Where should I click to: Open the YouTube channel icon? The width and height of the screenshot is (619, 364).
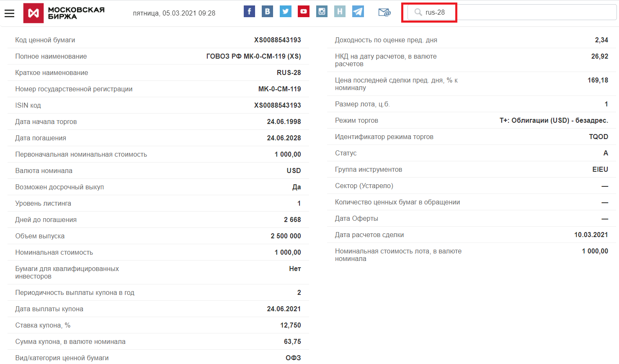tap(304, 11)
